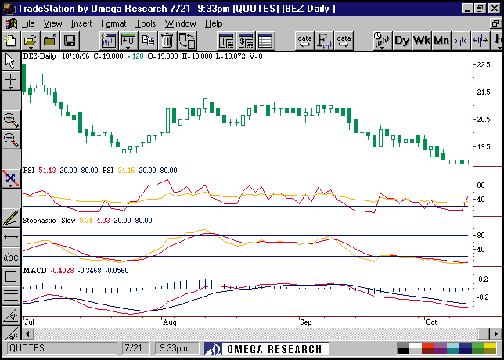This screenshot has height=360, width=504.
Task: Click the upper magnifying glass zoom tool
Action: click(x=11, y=120)
